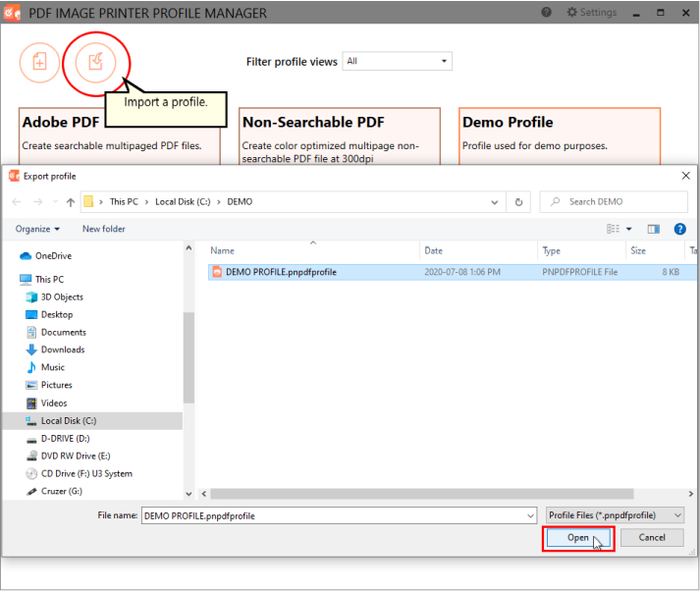This screenshot has height=591, width=700.
Task: Select the Demo Profile card
Action: pos(560,136)
